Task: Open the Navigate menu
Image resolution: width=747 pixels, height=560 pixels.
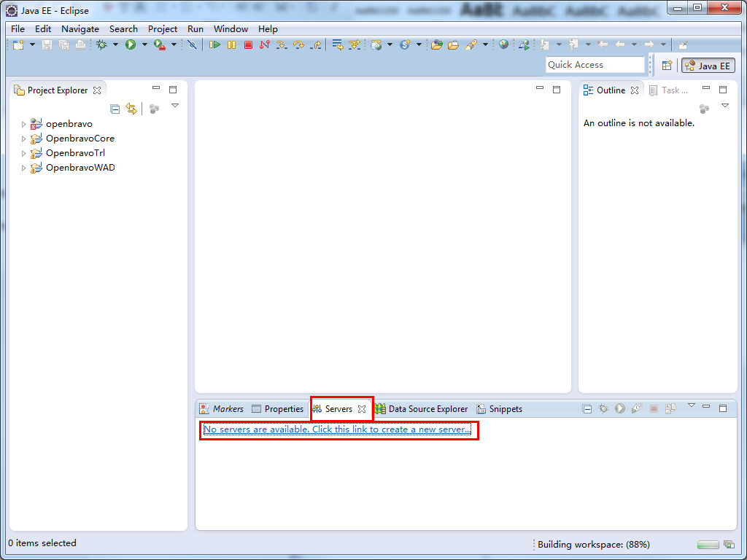Action: coord(80,29)
